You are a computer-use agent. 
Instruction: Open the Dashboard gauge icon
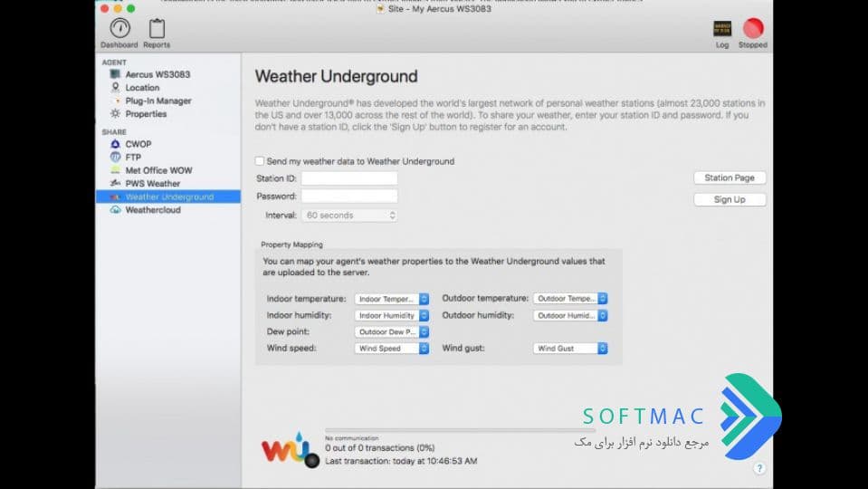pos(119,28)
